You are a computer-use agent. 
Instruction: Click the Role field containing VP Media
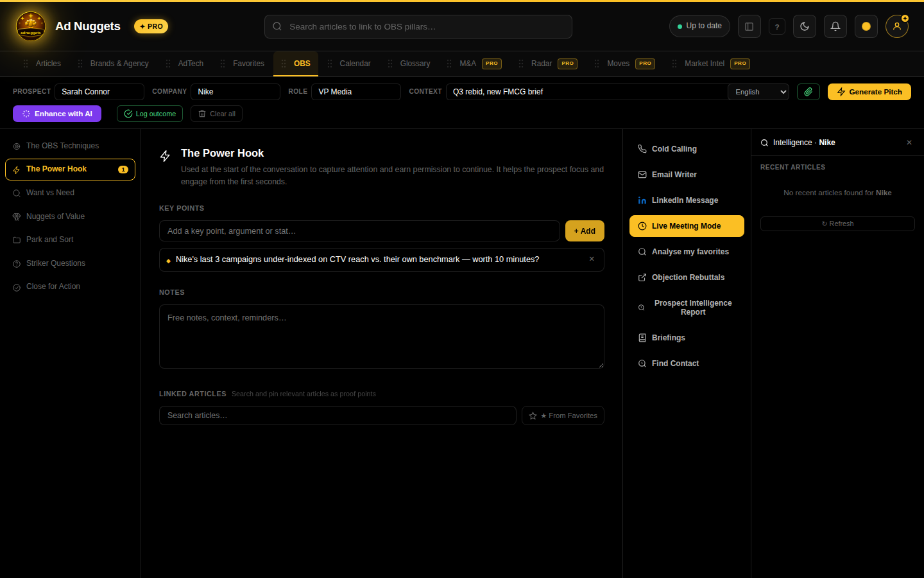356,92
